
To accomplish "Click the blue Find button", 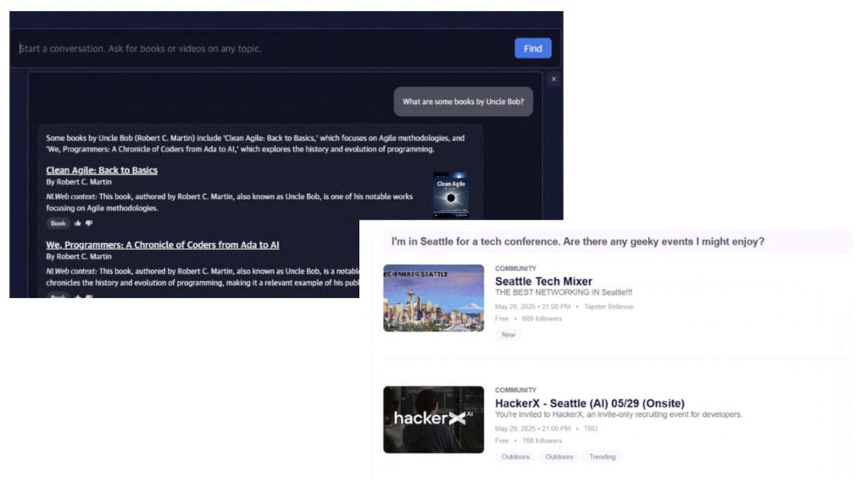I will point(532,48).
